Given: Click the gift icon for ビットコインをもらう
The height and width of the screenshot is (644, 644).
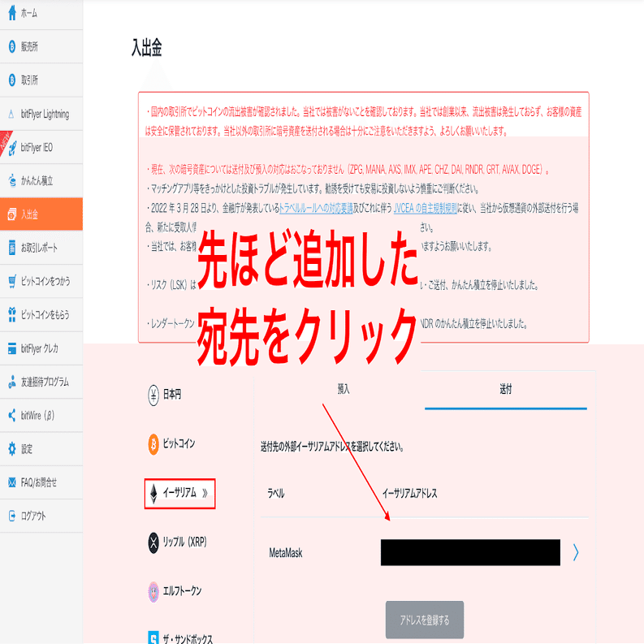Looking at the screenshot, I should 12,314.
